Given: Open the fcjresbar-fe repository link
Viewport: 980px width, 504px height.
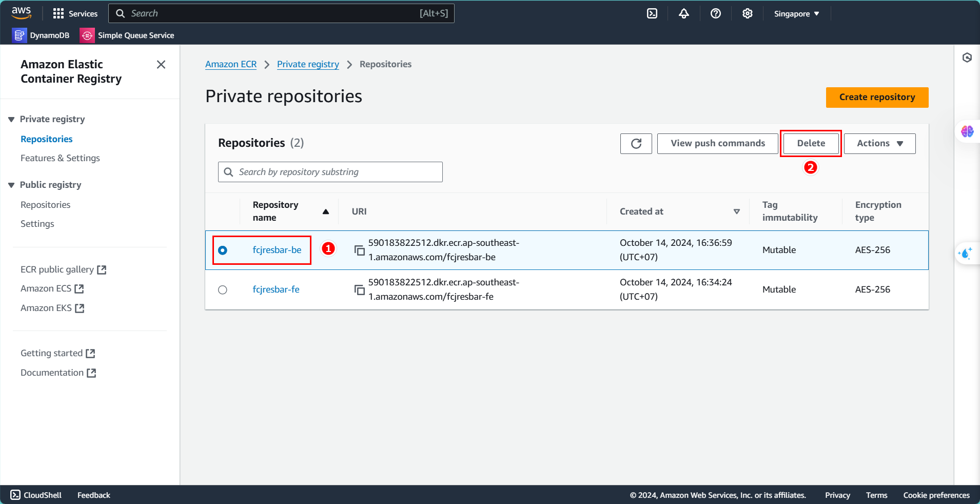Looking at the screenshot, I should [x=276, y=289].
